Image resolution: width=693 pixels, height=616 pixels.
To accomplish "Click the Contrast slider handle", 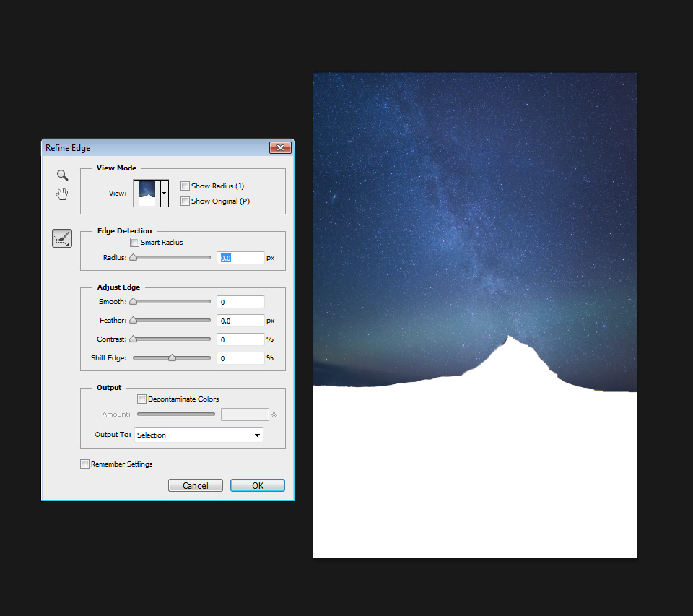I will 133,339.
